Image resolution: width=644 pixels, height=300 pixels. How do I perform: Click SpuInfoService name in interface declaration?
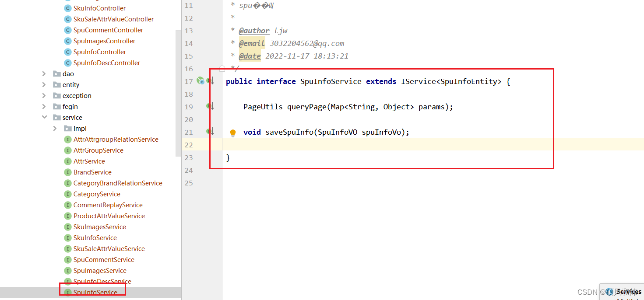click(331, 81)
